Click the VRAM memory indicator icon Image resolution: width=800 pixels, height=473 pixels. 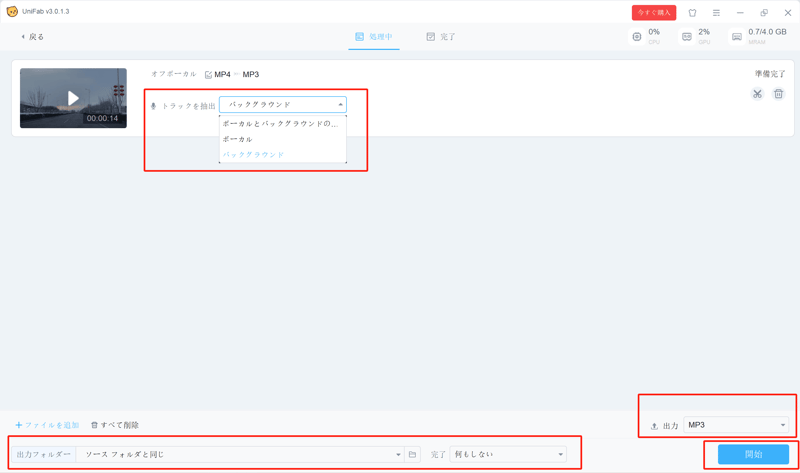pyautogui.click(x=737, y=37)
